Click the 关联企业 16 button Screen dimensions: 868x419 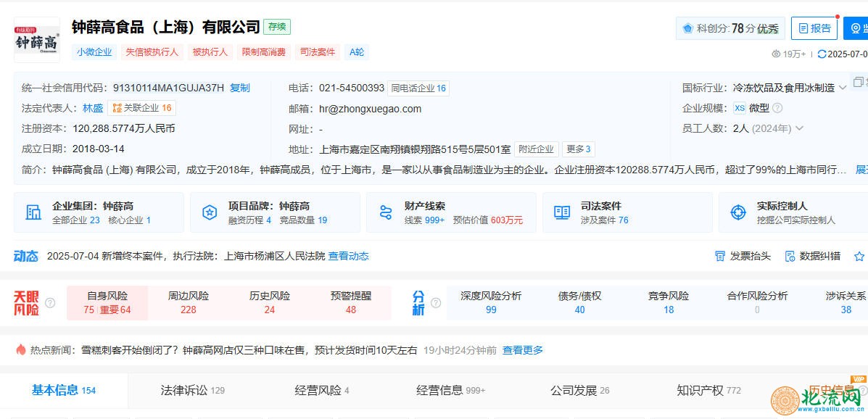pos(141,108)
